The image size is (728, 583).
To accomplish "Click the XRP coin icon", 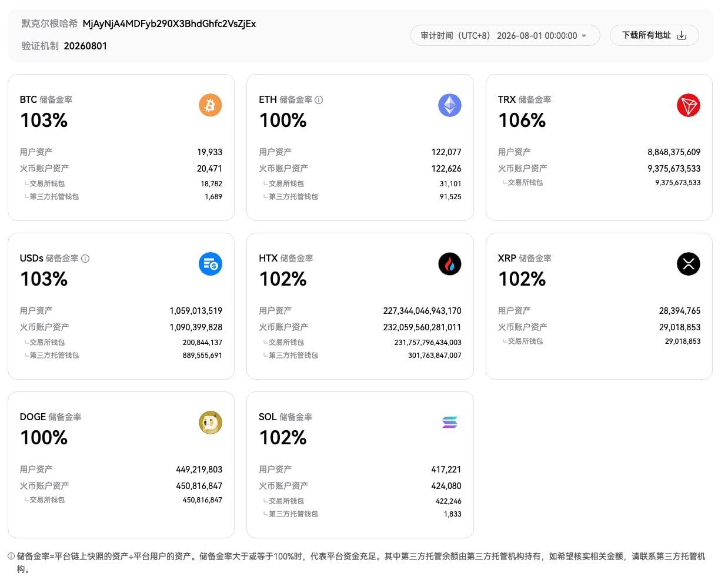I will (x=689, y=264).
